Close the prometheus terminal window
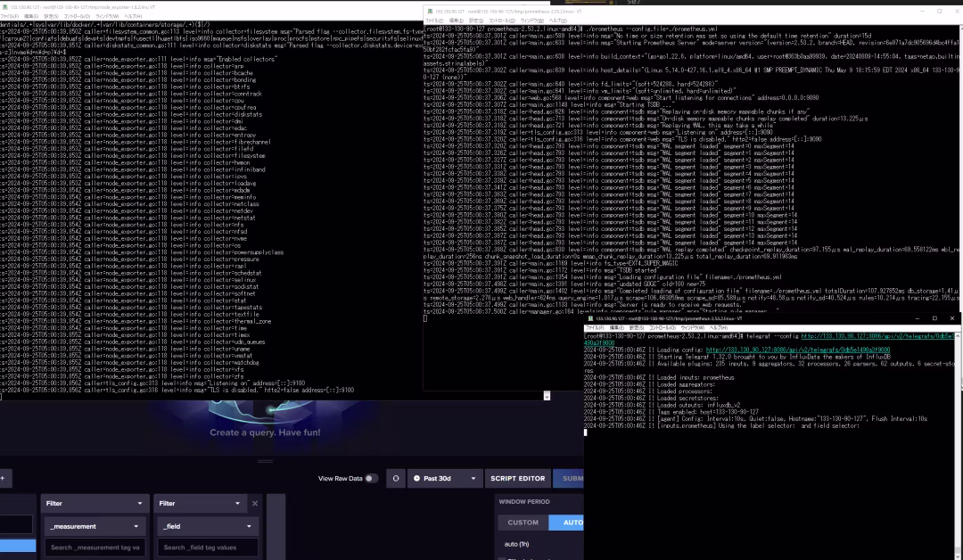This screenshot has height=560, width=963. [x=956, y=11]
